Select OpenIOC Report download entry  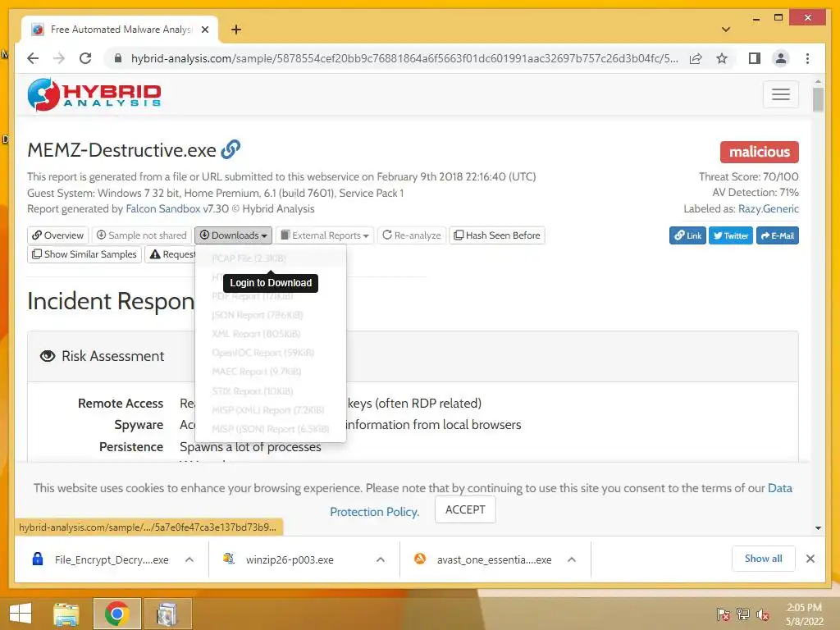pyautogui.click(x=271, y=353)
